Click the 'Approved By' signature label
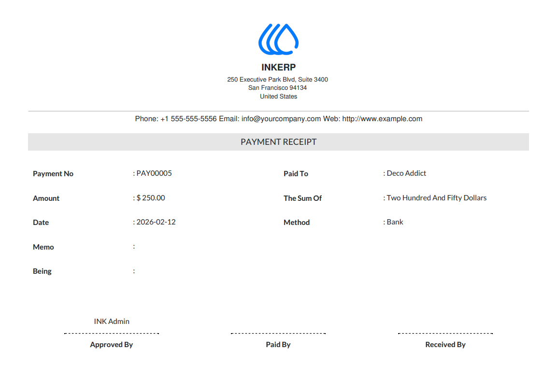This screenshot has width=559, height=392. (x=111, y=345)
